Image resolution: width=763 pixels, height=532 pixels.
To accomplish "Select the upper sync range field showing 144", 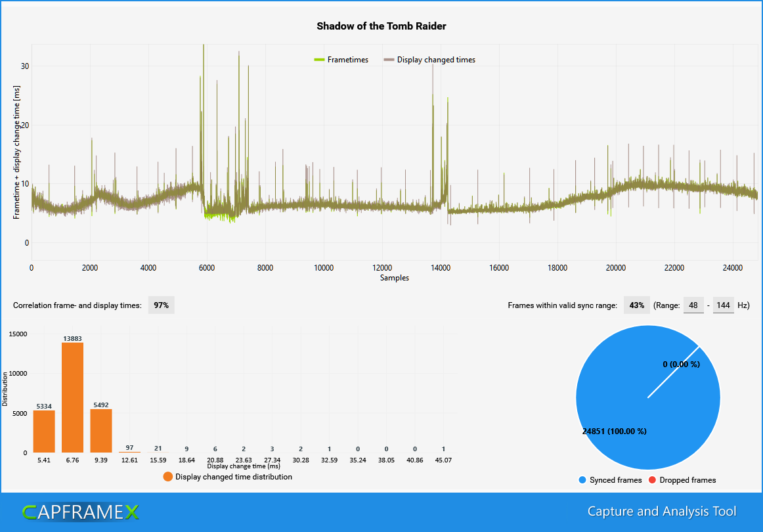I will [723, 305].
